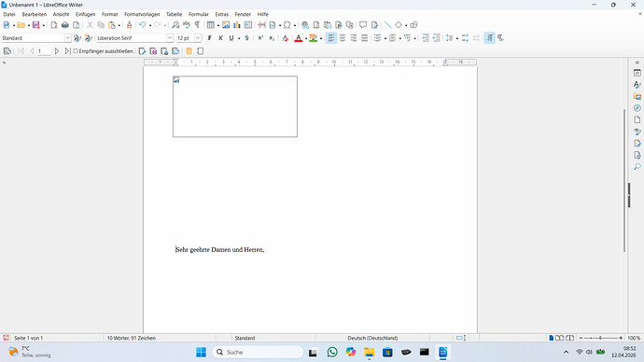The width and height of the screenshot is (644, 362).
Task: Insert hyperlink icon
Action: pyautogui.click(x=305, y=25)
